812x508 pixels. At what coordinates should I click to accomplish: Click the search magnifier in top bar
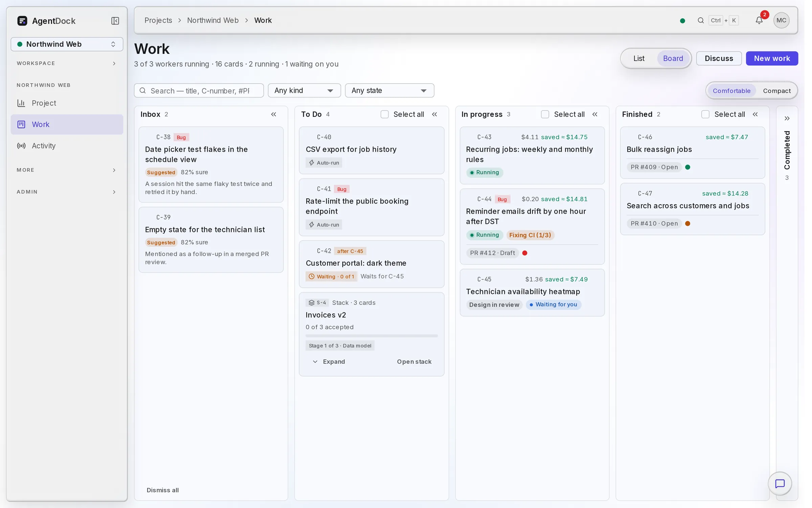coord(701,20)
